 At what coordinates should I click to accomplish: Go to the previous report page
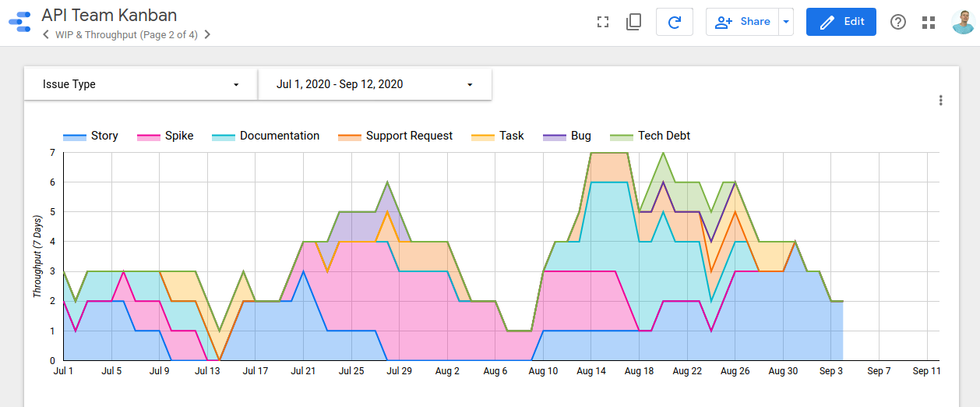coord(46,34)
